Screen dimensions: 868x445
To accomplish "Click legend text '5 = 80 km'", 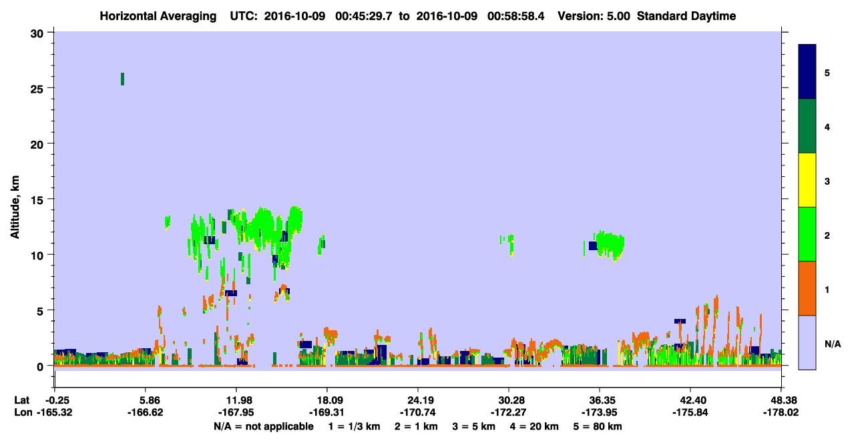I will tap(598, 426).
